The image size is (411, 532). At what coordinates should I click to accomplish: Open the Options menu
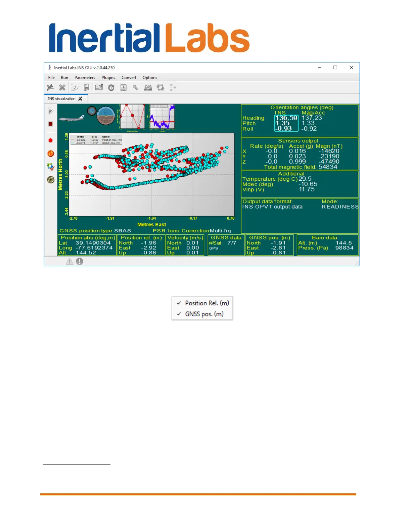point(150,78)
